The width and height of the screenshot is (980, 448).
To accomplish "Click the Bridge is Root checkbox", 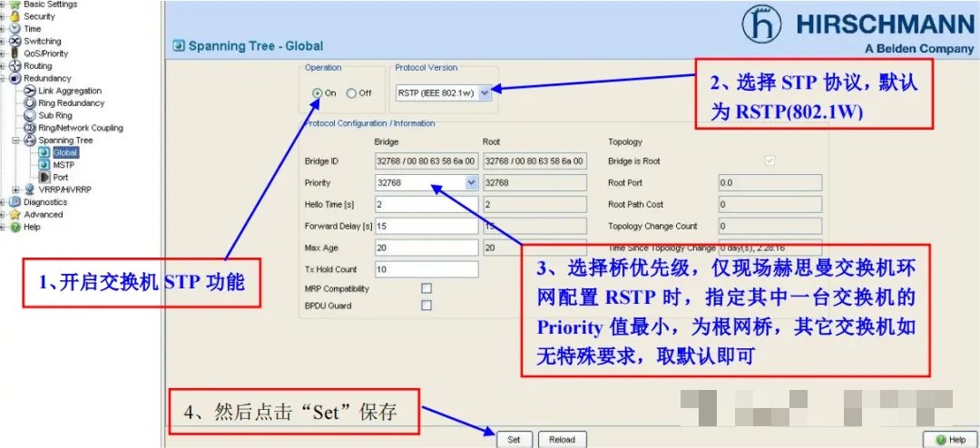I will pos(770,161).
